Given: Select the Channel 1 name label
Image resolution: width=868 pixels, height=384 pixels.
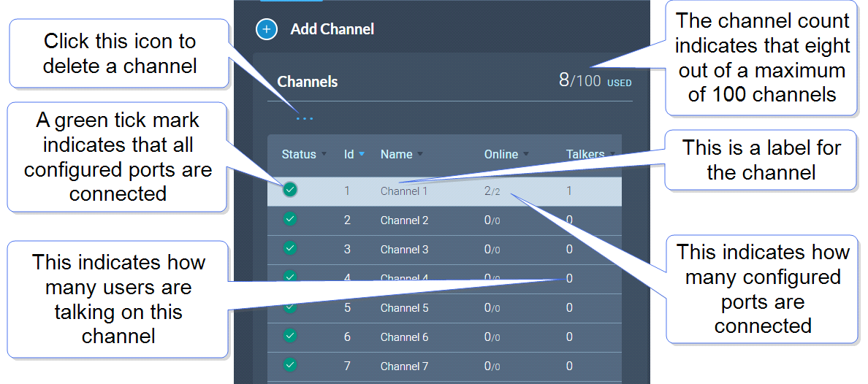Looking at the screenshot, I should (404, 191).
